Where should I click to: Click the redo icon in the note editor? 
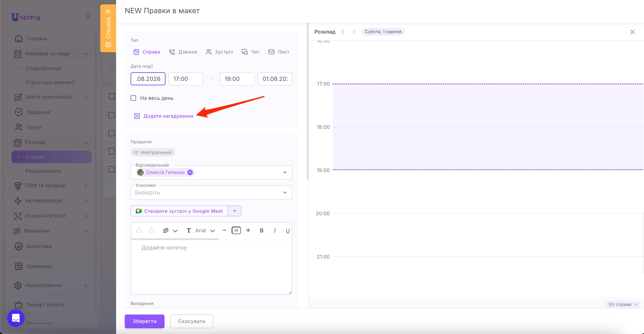152,230
